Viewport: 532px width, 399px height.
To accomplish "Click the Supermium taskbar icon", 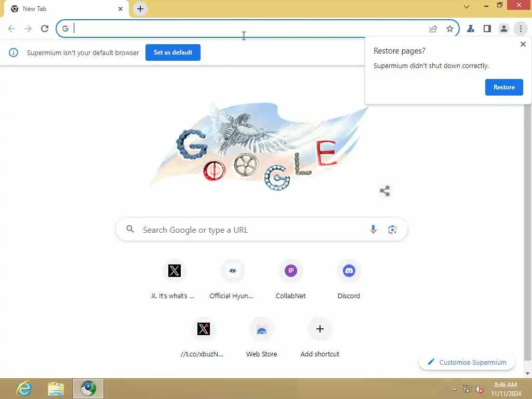I will coord(88,389).
